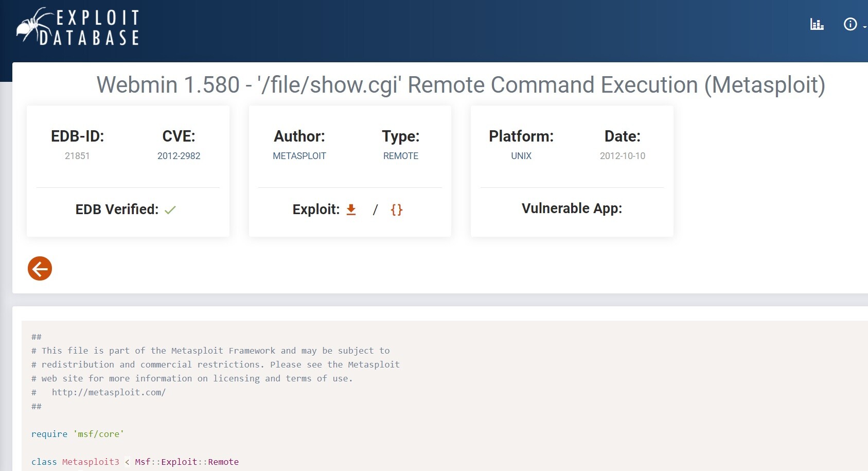View raw exploit with curly braces icon
The image size is (868, 471).
pos(396,210)
